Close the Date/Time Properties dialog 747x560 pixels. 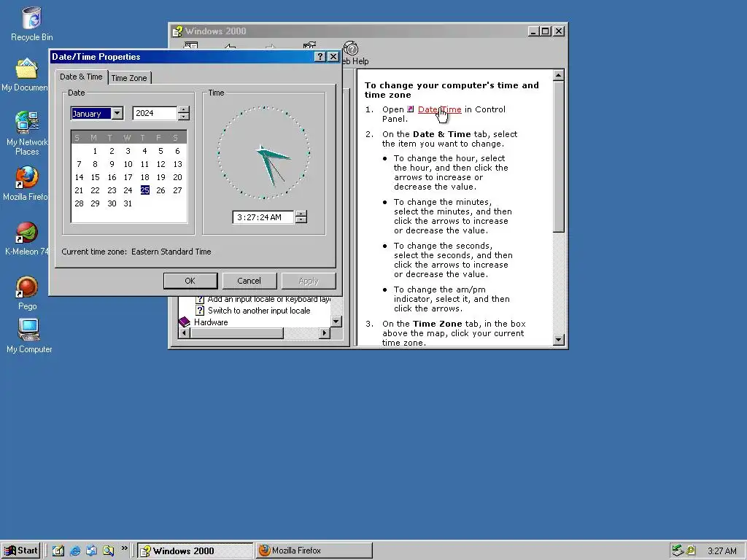[x=333, y=57]
